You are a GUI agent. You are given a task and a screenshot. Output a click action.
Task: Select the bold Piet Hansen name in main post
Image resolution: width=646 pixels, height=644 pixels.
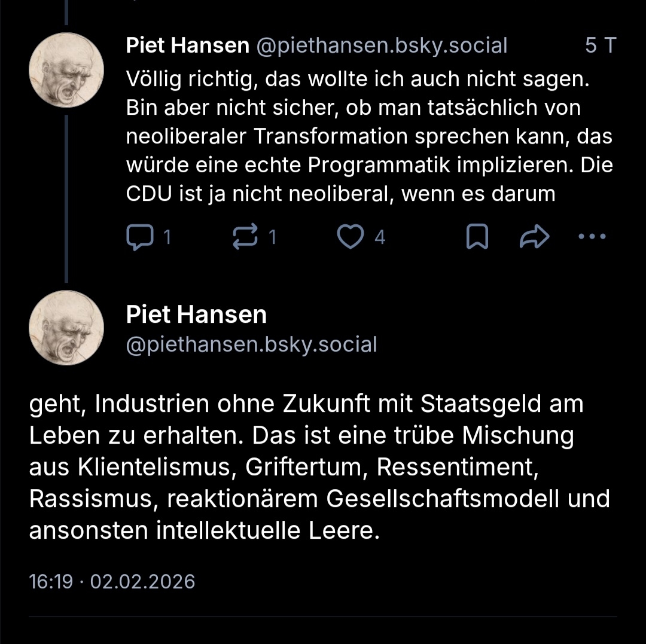point(196,315)
